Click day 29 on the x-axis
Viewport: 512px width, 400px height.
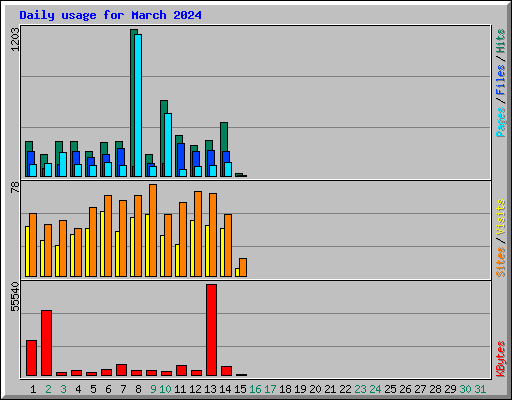(450, 389)
